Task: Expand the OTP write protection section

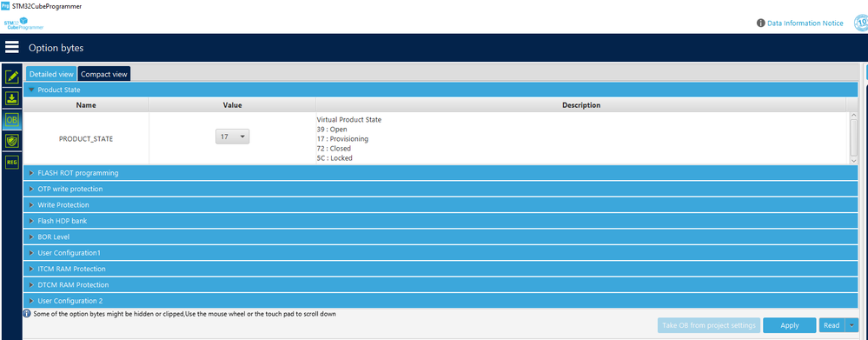Action: [x=441, y=189]
